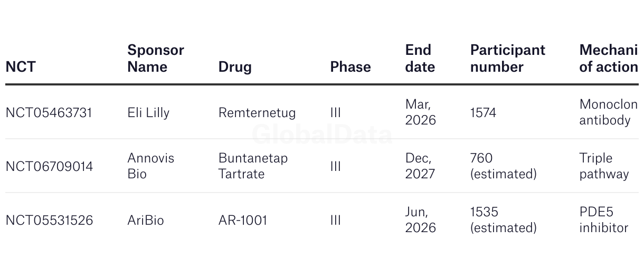
Task: Open trial NCT05531526
Action: [49, 221]
